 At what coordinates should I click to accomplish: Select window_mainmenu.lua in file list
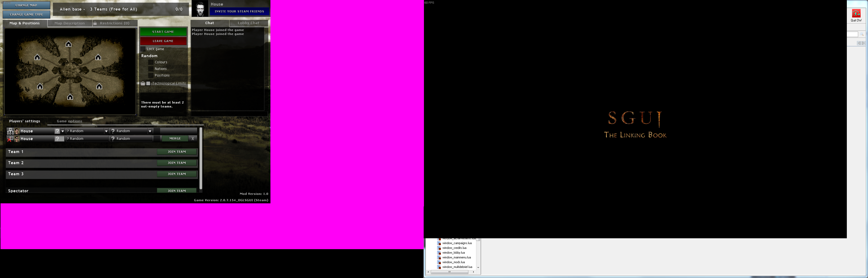456,257
